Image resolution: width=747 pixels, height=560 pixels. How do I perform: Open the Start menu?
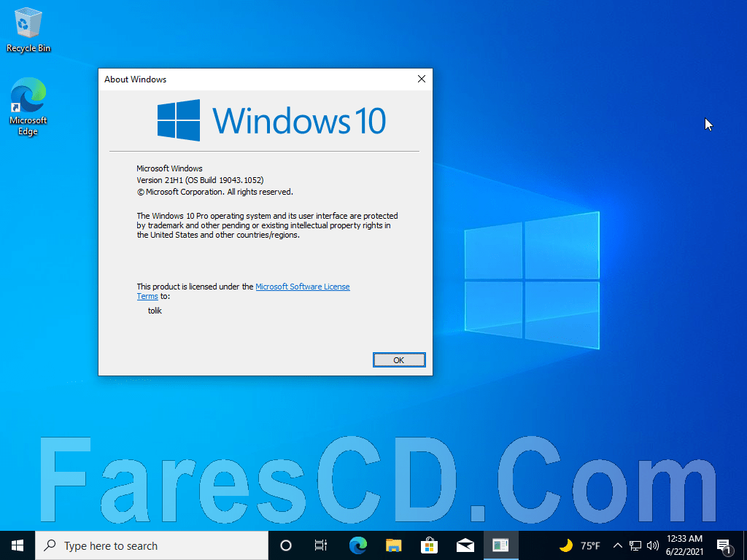coord(18,545)
